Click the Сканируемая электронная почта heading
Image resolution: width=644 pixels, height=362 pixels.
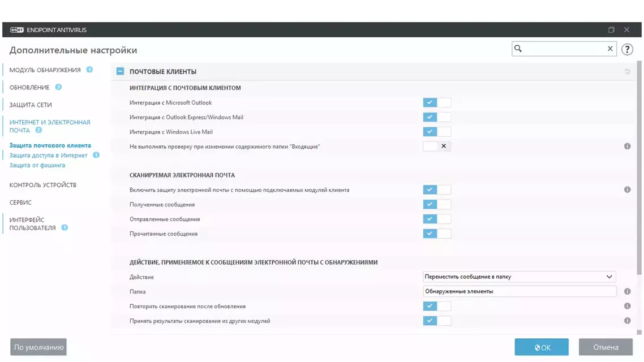coord(182,175)
